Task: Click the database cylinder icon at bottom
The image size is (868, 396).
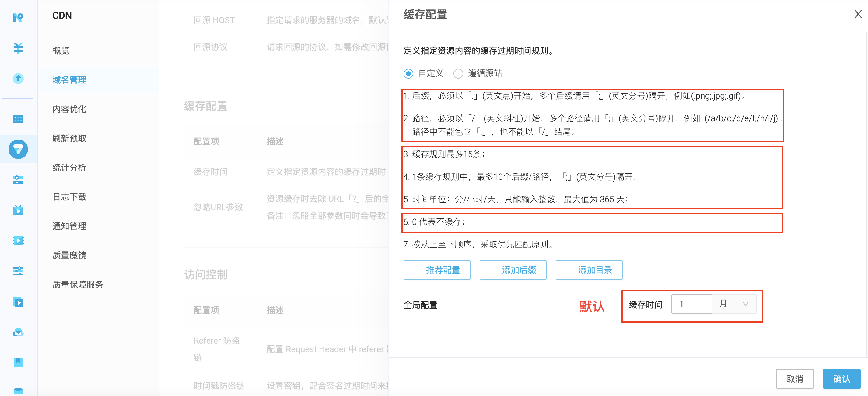Action: (18, 391)
